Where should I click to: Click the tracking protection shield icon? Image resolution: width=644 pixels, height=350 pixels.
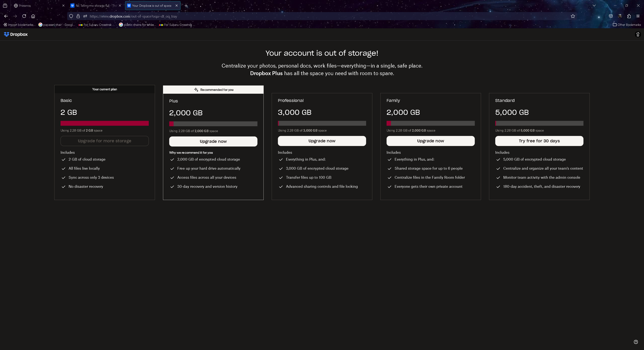(71, 16)
